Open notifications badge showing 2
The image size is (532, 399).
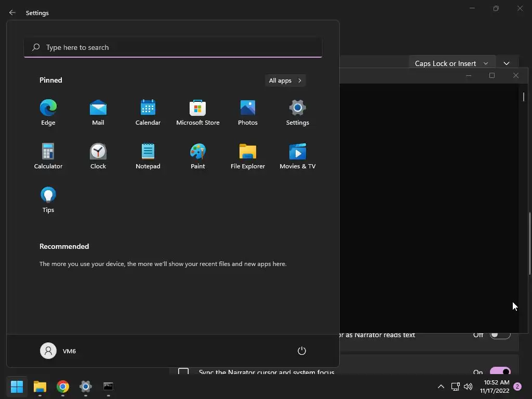point(517,387)
